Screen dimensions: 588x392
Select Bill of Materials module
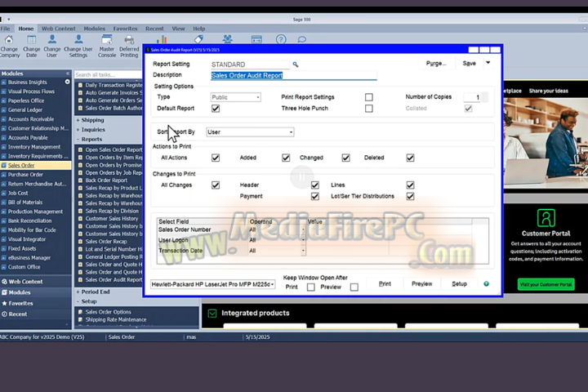tap(25, 203)
